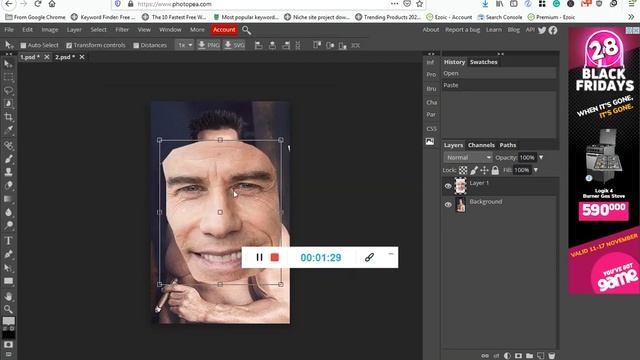Select the Crop tool

(x=8, y=117)
